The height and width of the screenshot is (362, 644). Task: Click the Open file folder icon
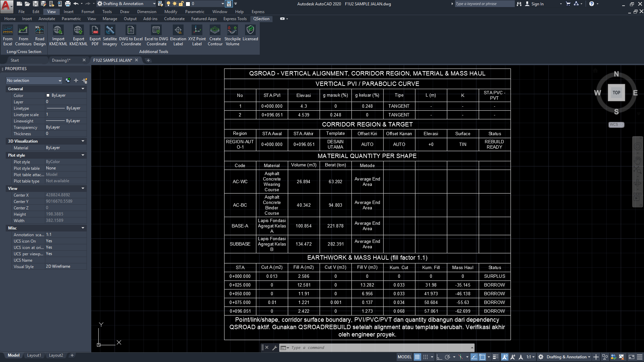pos(28,4)
